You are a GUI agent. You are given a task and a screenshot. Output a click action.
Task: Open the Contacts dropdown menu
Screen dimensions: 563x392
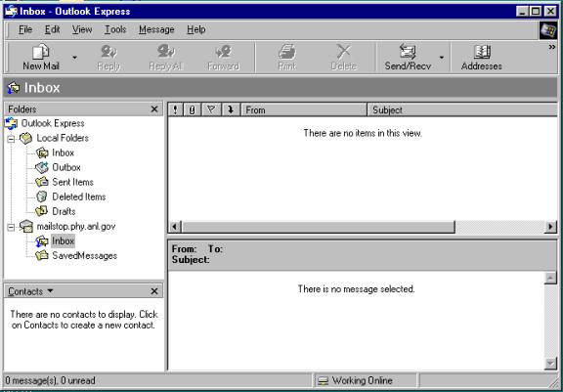(x=30, y=291)
